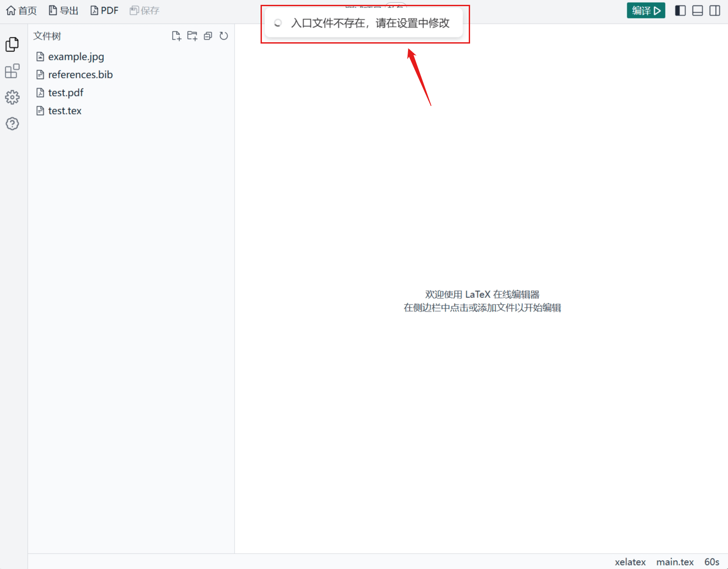Click the 编译 compile button
Image resolution: width=728 pixels, height=569 pixels.
(646, 10)
